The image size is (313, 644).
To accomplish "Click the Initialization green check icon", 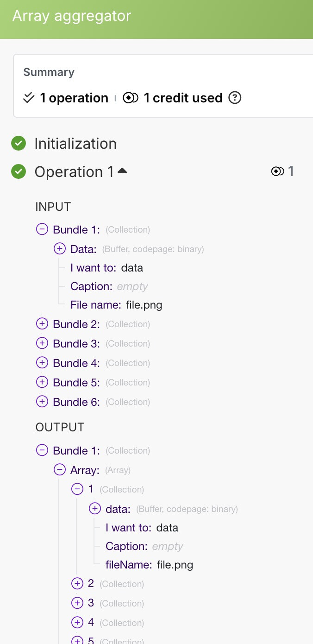I will pos(19,144).
